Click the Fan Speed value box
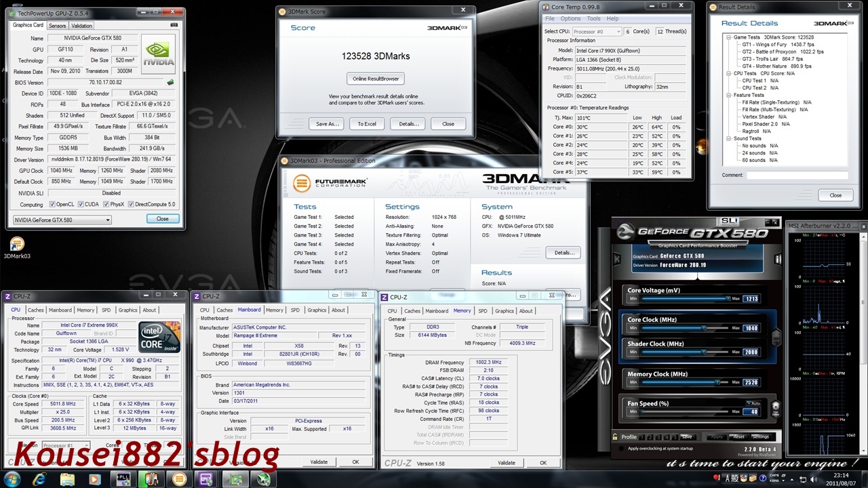This screenshot has width=868, height=488. click(751, 411)
